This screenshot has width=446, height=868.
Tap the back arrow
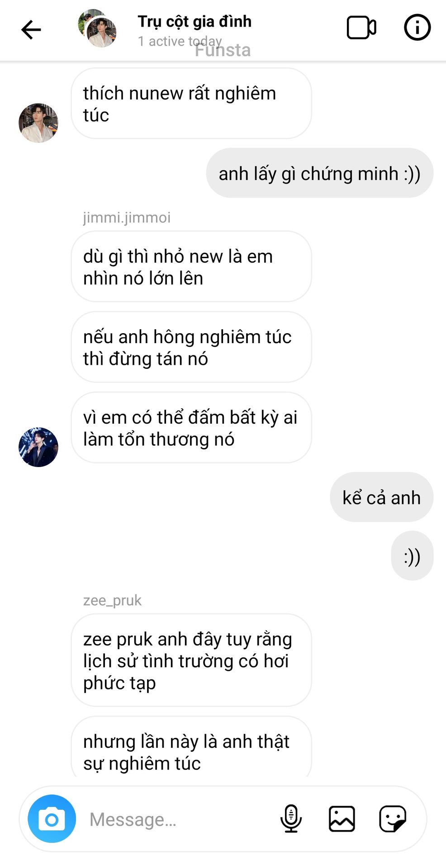(31, 30)
